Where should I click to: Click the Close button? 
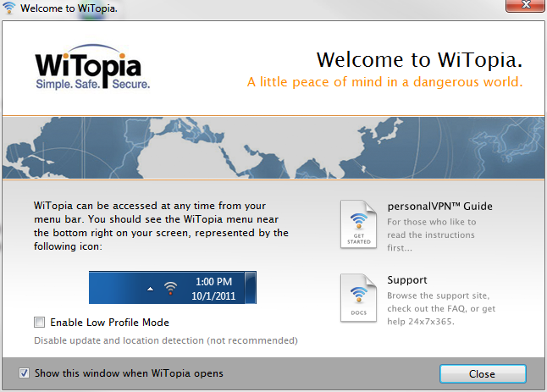(483, 374)
